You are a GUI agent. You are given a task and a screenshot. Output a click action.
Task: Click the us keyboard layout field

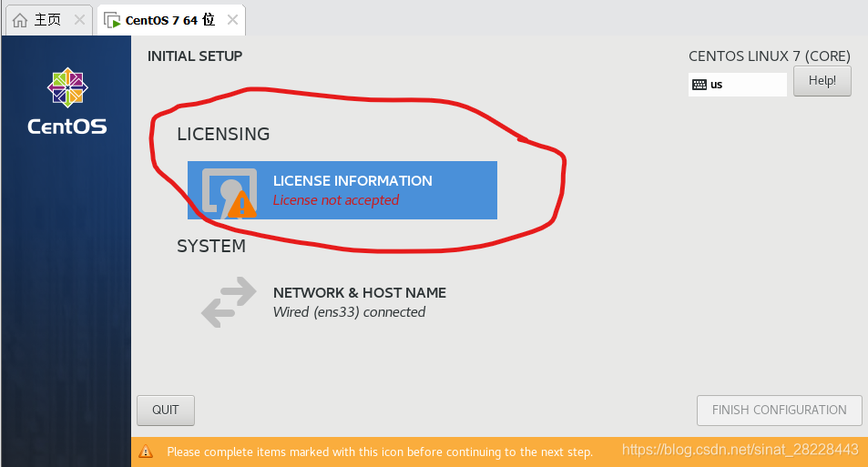point(738,85)
